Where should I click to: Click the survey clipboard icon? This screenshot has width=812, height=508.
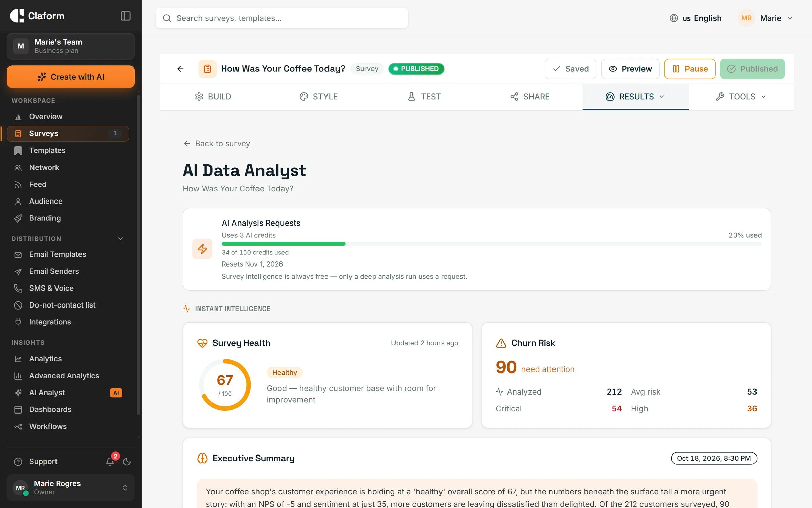pos(207,69)
